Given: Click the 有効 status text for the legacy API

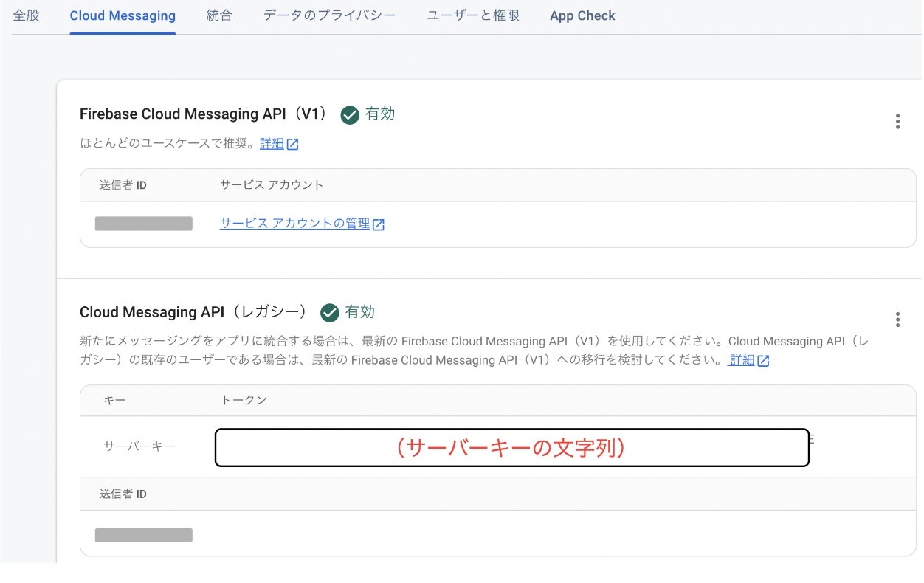Looking at the screenshot, I should tap(360, 312).
